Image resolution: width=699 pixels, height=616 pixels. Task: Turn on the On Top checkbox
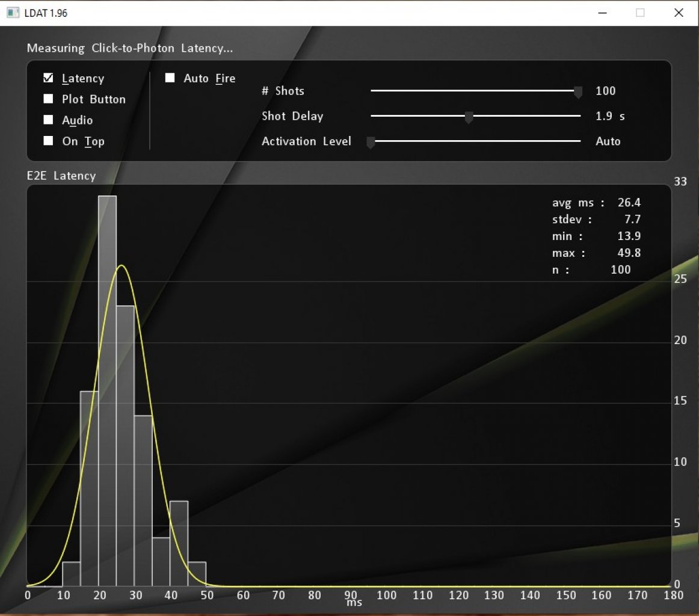coord(48,141)
